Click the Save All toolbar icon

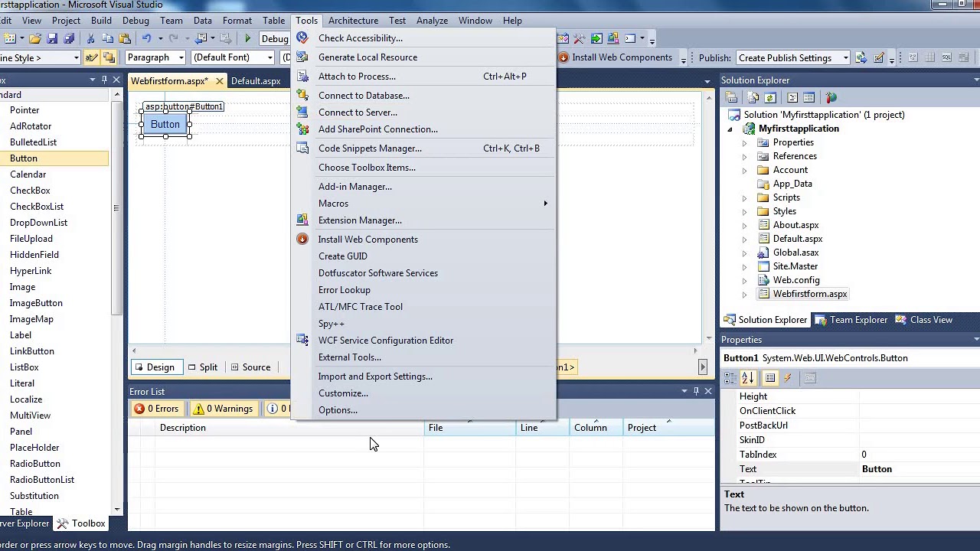(68, 38)
